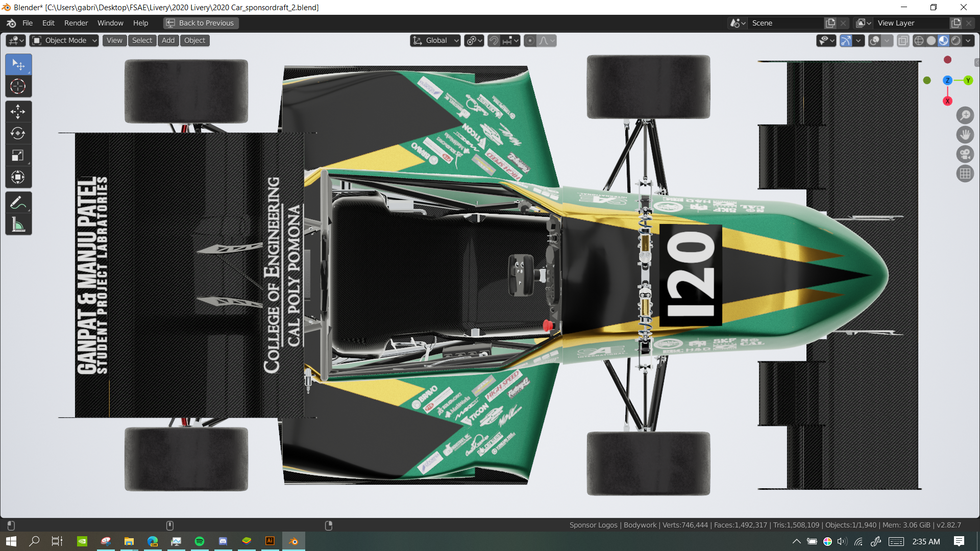Open the gizmo options dropdown arrow
The height and width of the screenshot is (551, 980).
[x=859, y=40]
